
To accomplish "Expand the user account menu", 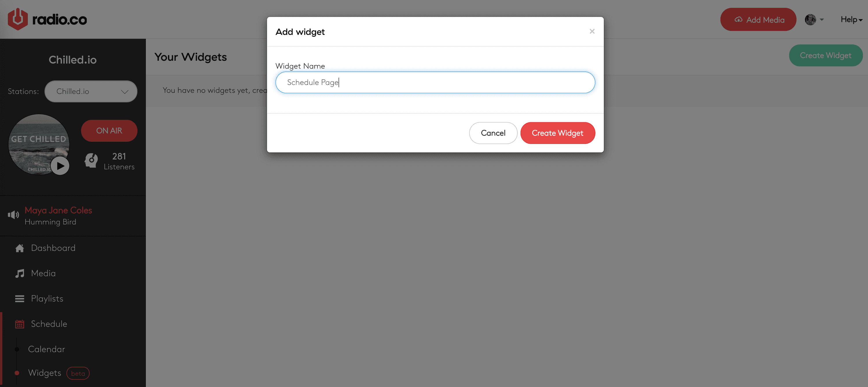I will pyautogui.click(x=814, y=19).
